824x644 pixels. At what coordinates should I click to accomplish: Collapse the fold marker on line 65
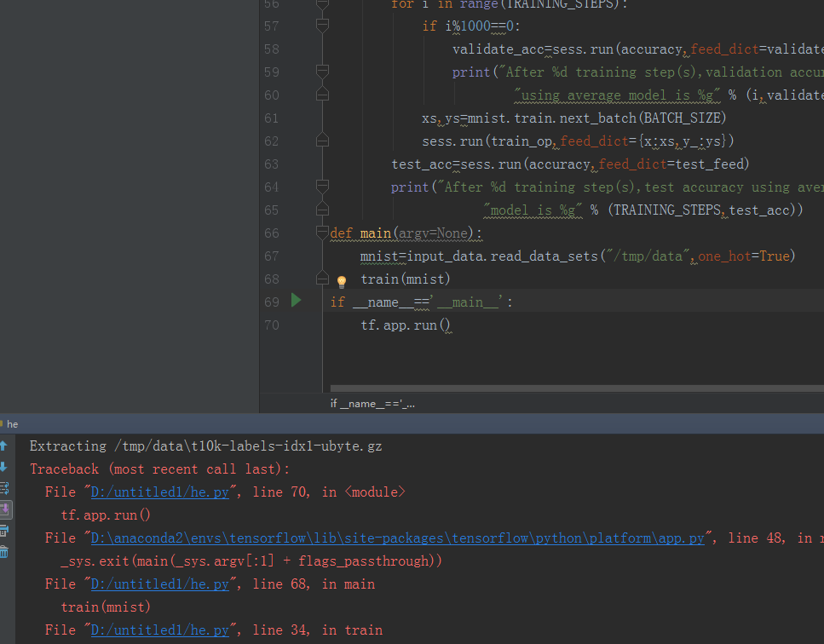[x=323, y=210]
